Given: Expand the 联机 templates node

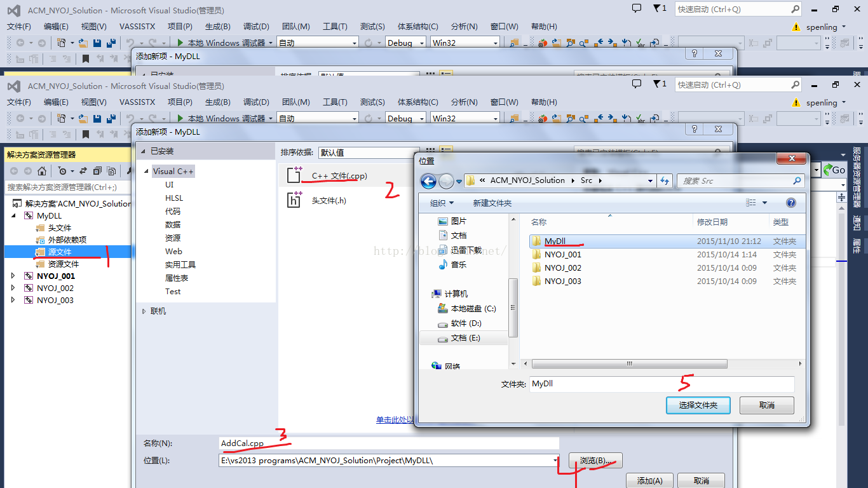Looking at the screenshot, I should [x=144, y=311].
